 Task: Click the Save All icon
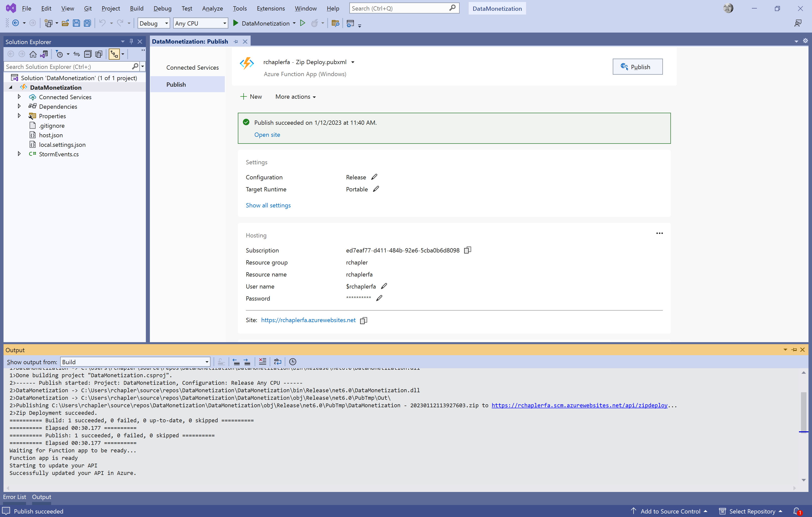(x=87, y=23)
